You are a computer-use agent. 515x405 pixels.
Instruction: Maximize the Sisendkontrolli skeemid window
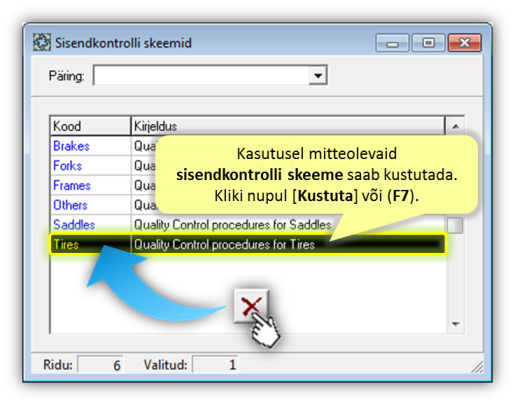coord(428,43)
